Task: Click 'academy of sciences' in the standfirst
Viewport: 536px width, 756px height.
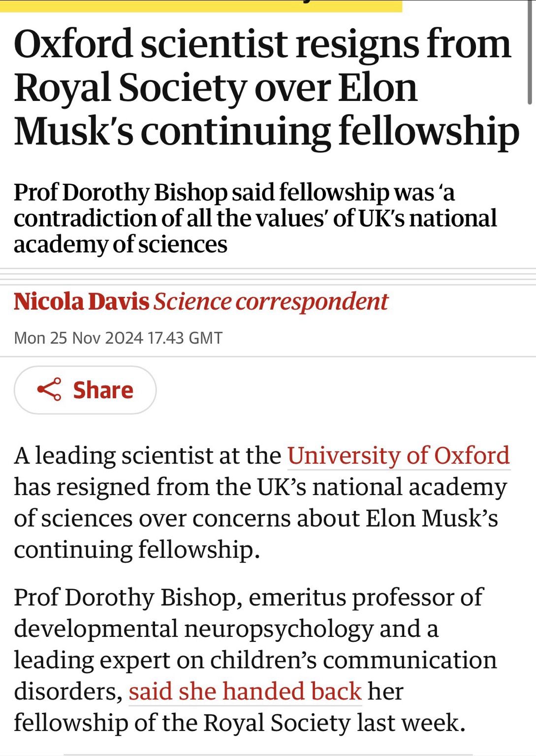Action: coord(121,244)
